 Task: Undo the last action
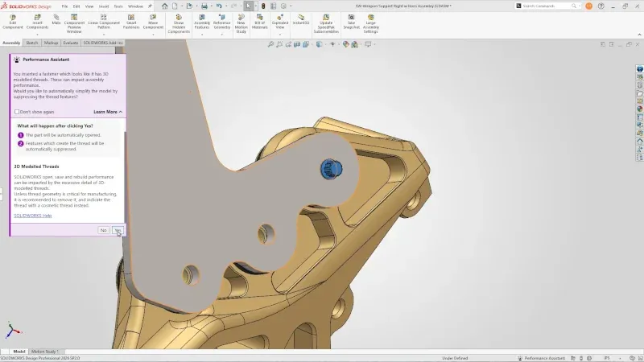219,6
